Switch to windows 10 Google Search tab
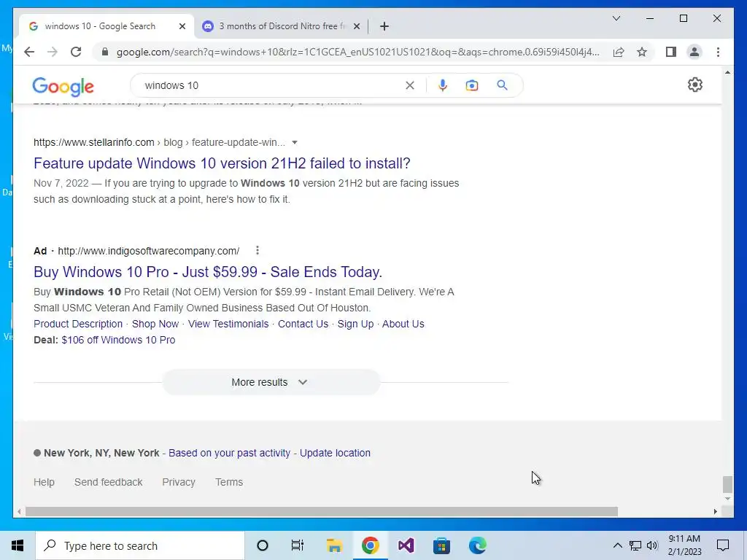The image size is (747, 560). pos(100,26)
